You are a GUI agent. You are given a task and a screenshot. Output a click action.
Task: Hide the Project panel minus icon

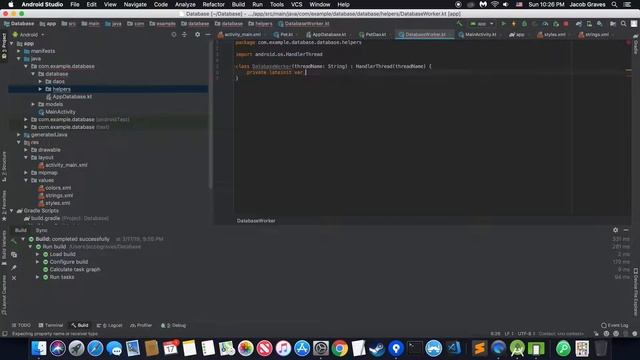208,35
